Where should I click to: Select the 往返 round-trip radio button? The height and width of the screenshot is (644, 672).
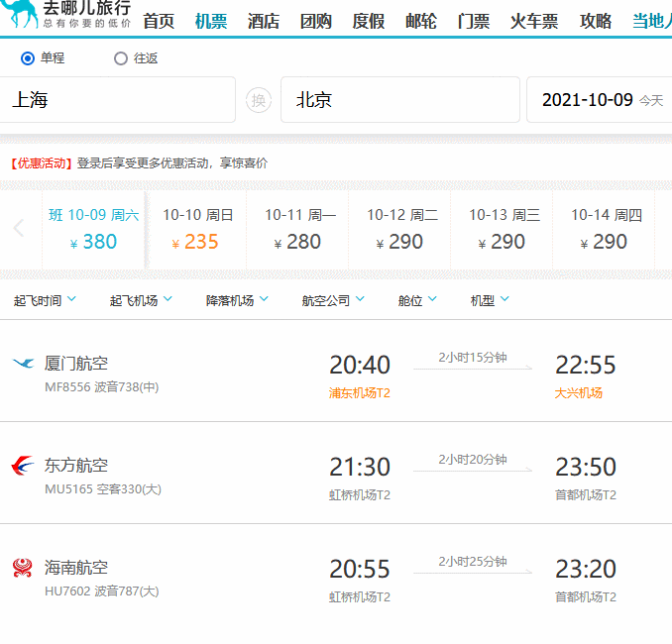coord(121,58)
